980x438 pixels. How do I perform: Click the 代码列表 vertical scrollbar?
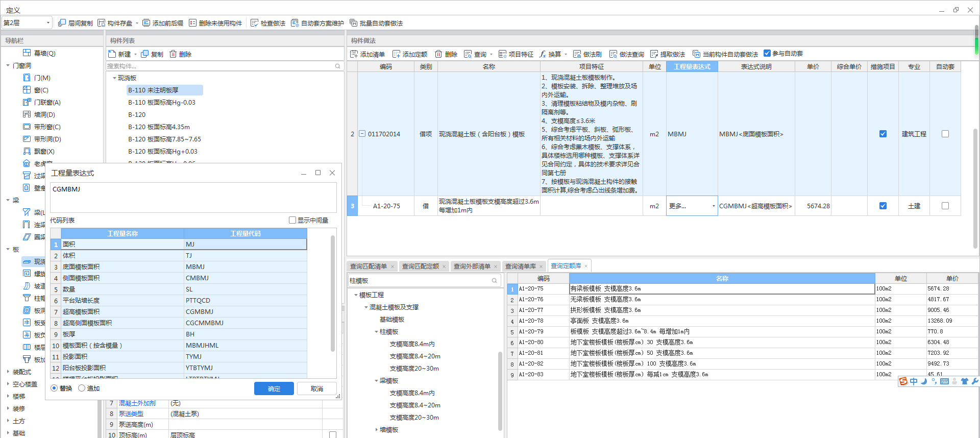tap(333, 294)
